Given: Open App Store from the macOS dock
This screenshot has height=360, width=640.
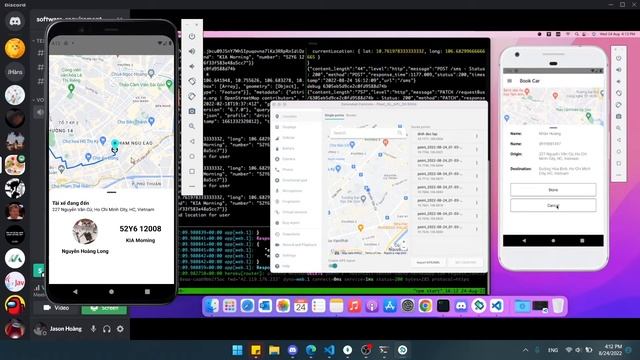Looking at the screenshot, I should pyautogui.click(x=389, y=306).
